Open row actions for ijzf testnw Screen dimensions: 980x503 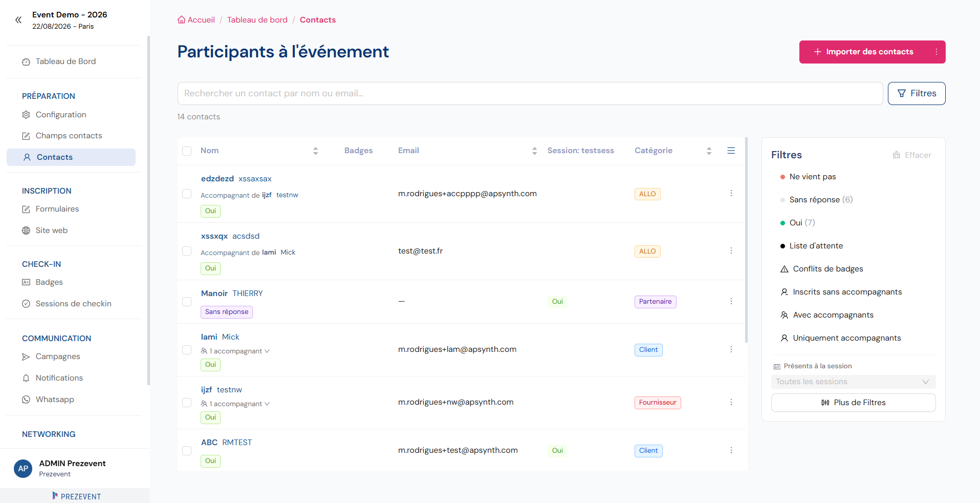click(731, 402)
